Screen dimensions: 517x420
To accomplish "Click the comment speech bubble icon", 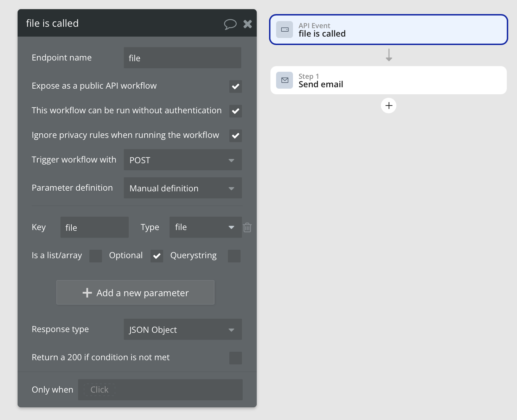I will 230,24.
